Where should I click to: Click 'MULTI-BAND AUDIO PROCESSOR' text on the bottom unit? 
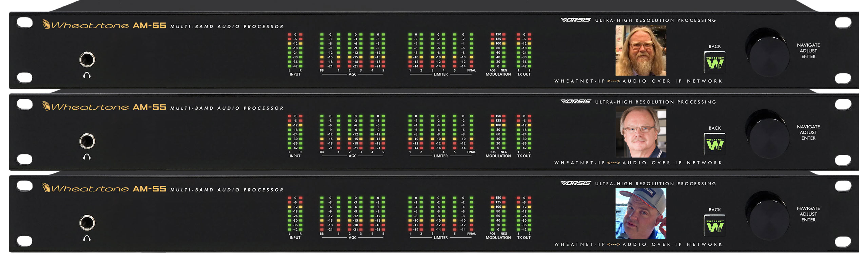click(x=227, y=190)
